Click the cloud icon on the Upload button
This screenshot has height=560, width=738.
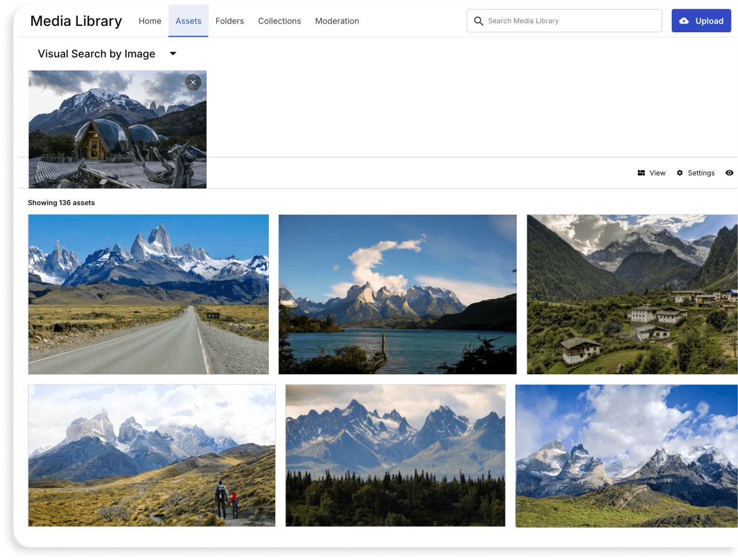(x=685, y=20)
